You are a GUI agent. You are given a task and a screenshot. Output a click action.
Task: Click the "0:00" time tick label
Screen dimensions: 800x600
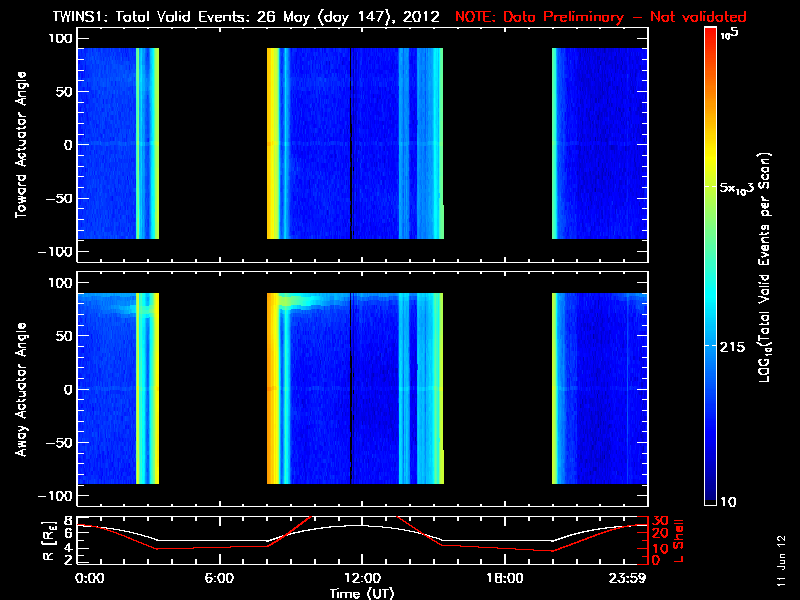(x=89, y=578)
